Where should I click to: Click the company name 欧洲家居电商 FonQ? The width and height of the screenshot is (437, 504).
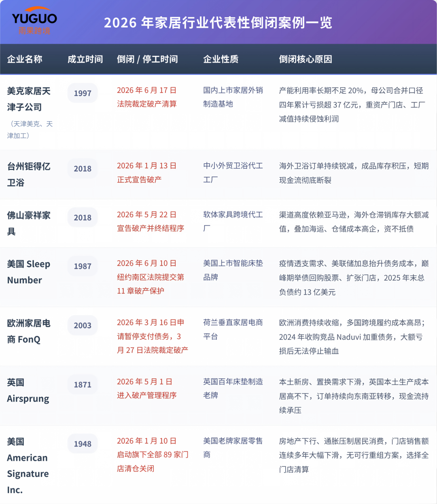tap(29, 331)
